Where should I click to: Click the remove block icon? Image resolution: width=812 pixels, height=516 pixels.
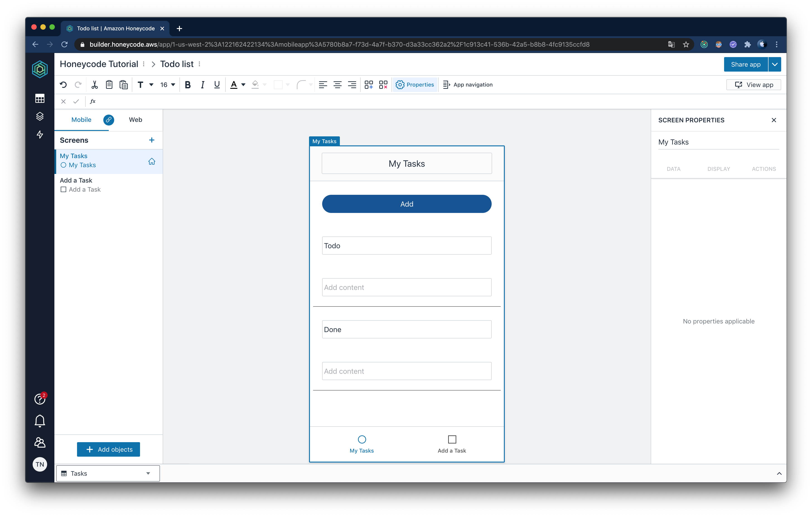[x=383, y=84]
